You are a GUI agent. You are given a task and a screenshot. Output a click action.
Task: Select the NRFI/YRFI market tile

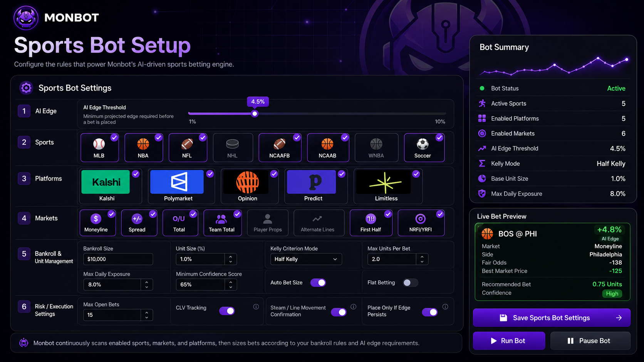pyautogui.click(x=421, y=223)
